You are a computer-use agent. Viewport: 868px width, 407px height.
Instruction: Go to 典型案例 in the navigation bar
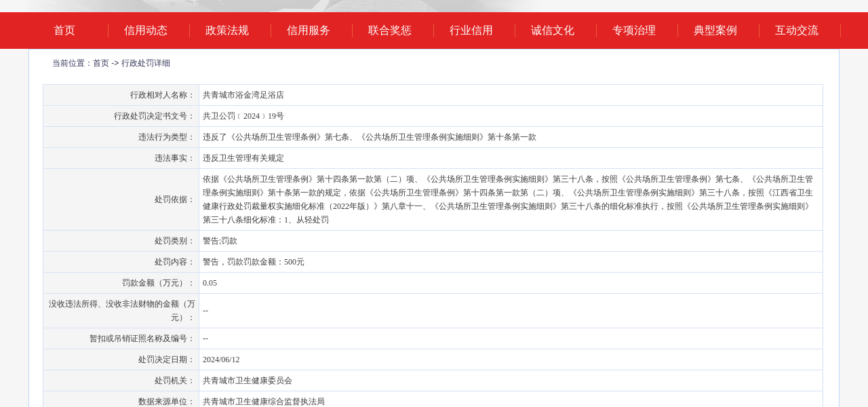715,31
